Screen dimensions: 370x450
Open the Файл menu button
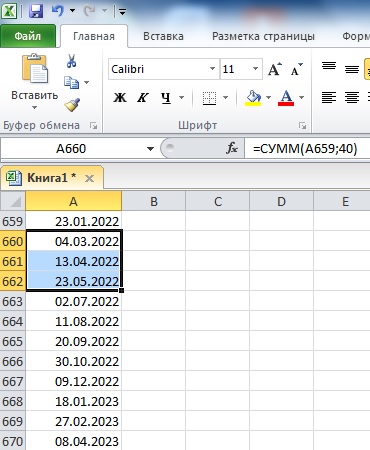(x=28, y=36)
